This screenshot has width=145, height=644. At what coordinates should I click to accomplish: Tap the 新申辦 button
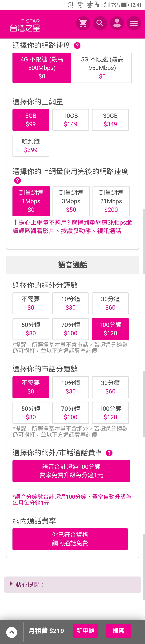[x=85, y=631]
